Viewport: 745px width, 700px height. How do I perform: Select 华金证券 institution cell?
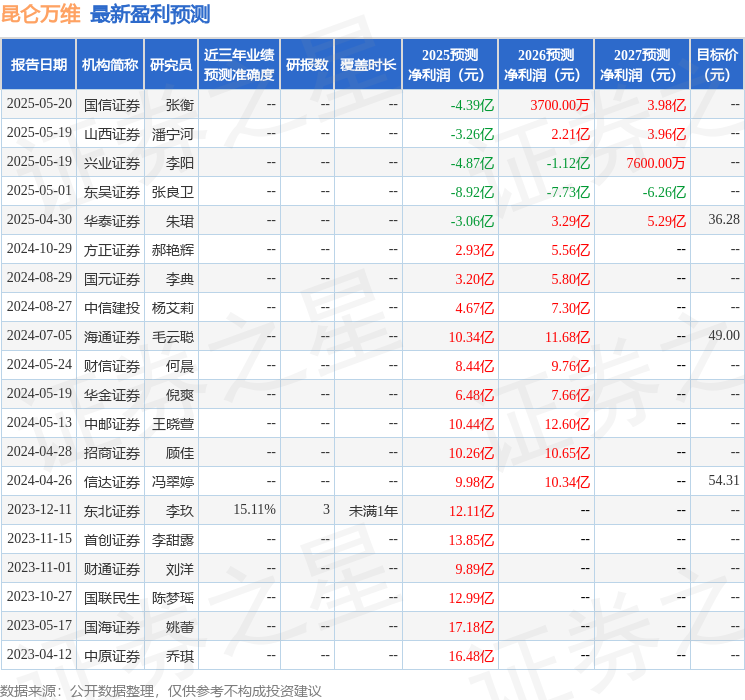(112, 395)
